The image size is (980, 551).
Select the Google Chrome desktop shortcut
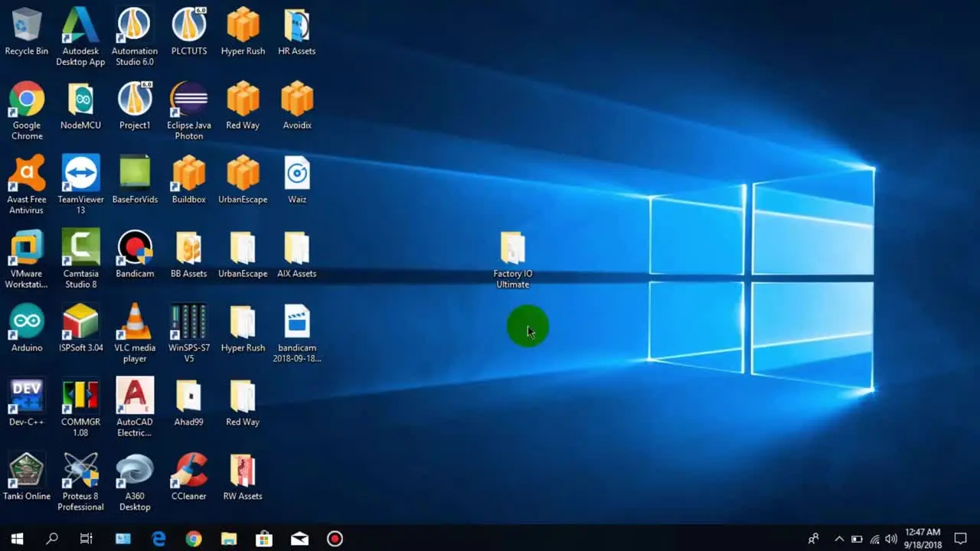(x=27, y=111)
